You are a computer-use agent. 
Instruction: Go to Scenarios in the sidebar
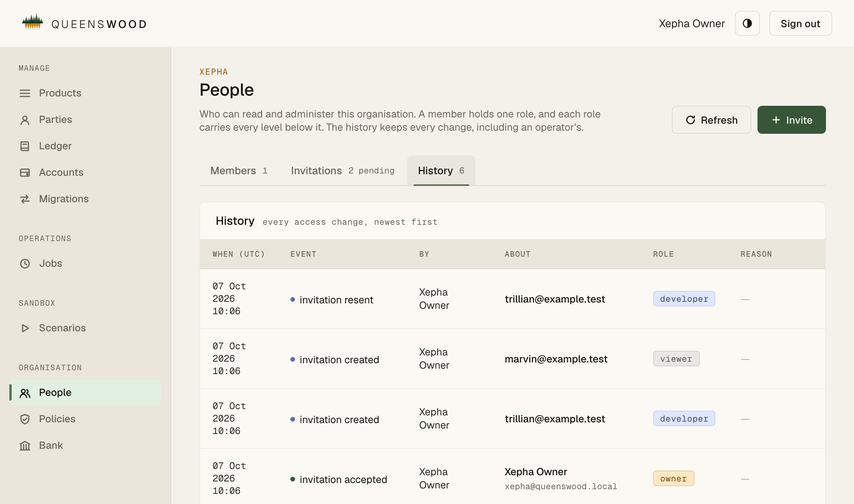click(x=85, y=328)
